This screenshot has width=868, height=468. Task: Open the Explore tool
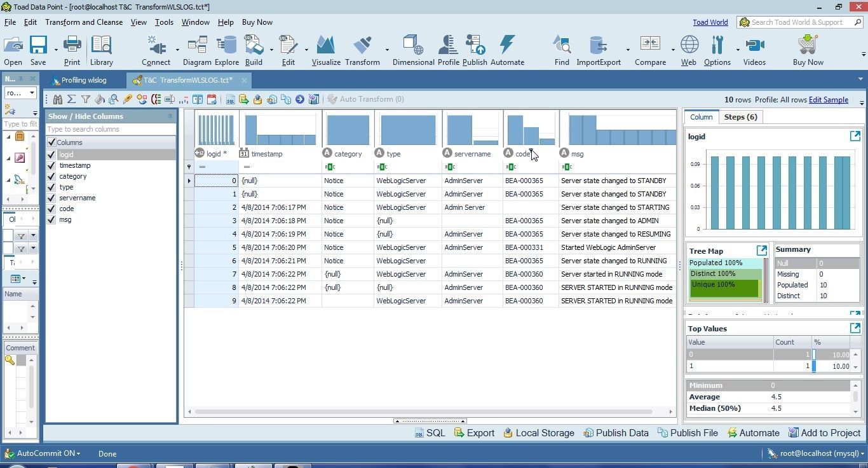point(226,51)
